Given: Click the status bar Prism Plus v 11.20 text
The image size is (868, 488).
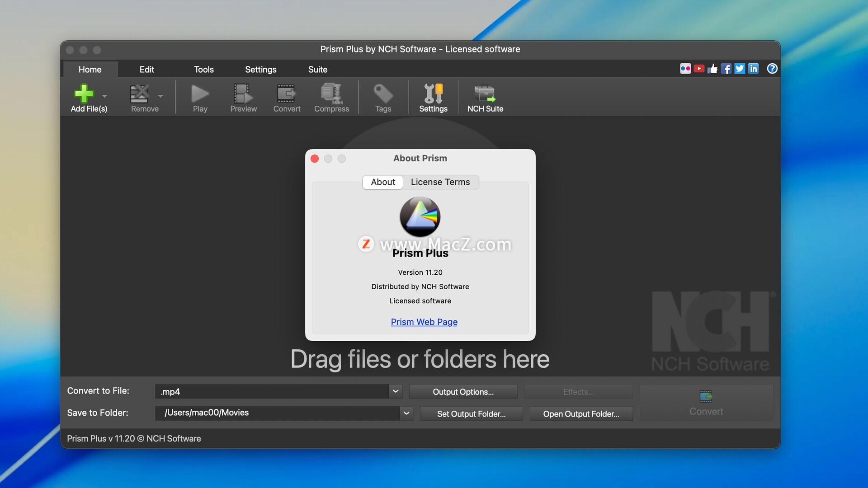Looking at the screenshot, I should (134, 438).
